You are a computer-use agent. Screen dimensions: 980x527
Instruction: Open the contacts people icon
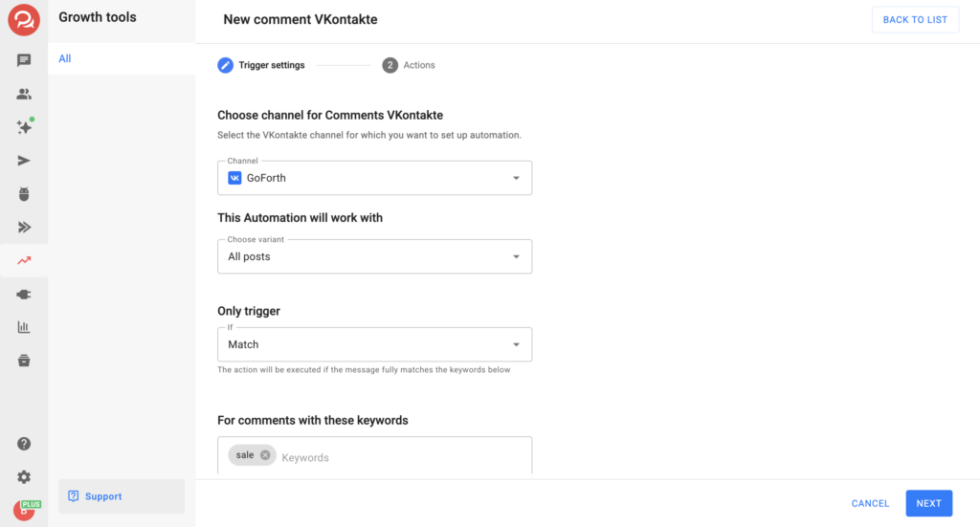point(24,94)
